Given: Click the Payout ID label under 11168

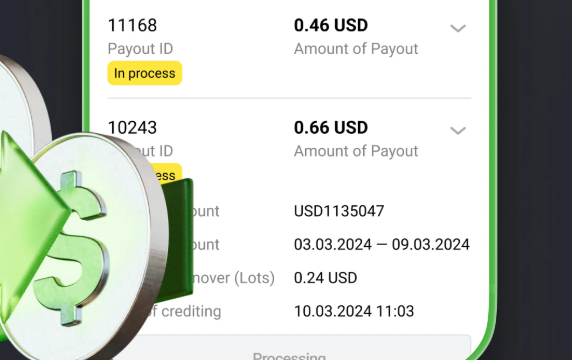Looking at the screenshot, I should tap(140, 49).
